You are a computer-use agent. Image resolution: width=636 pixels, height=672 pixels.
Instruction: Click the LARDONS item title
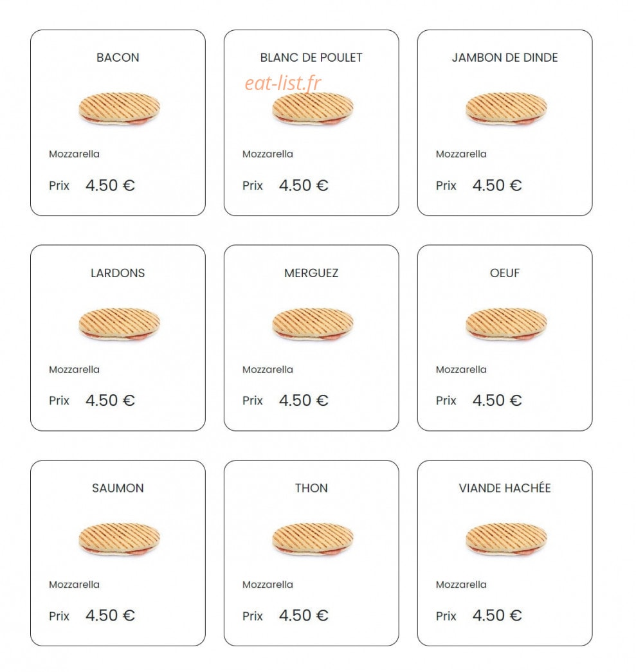(118, 273)
